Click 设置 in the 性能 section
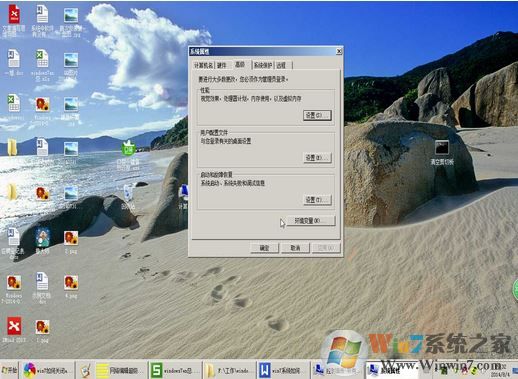 317,115
